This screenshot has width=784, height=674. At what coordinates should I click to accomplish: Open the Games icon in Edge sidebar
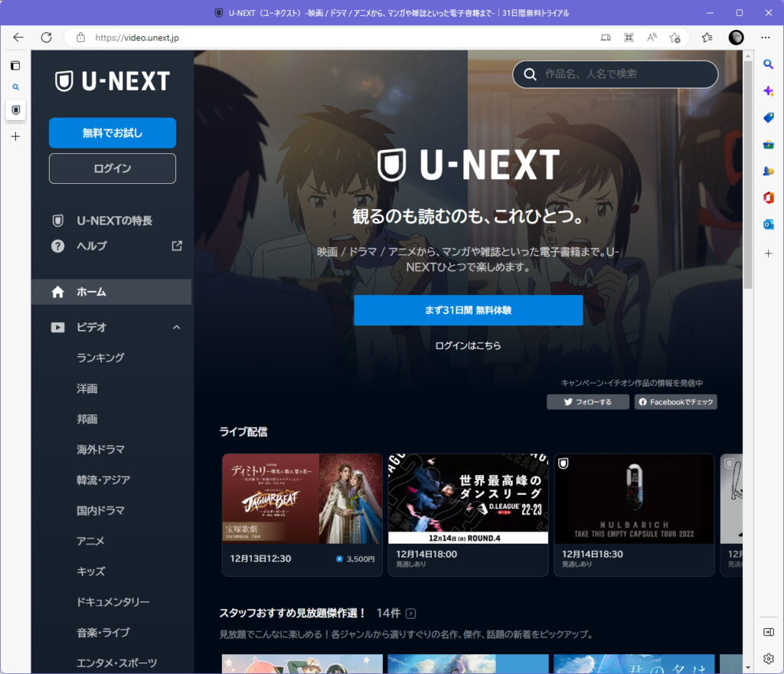tap(769, 171)
